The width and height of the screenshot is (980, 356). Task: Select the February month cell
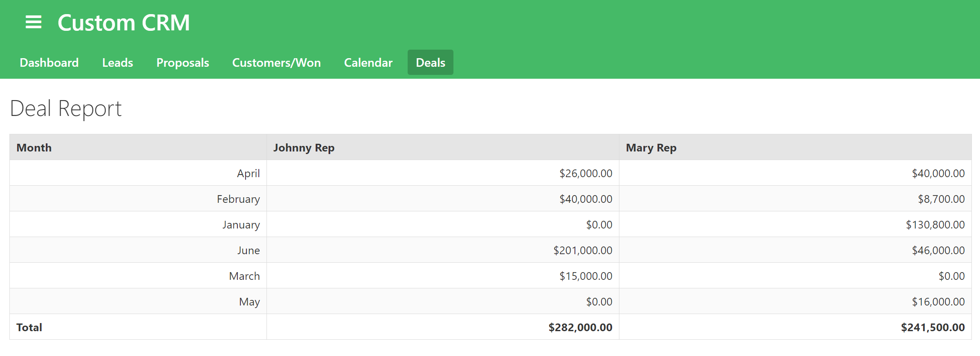(138, 199)
